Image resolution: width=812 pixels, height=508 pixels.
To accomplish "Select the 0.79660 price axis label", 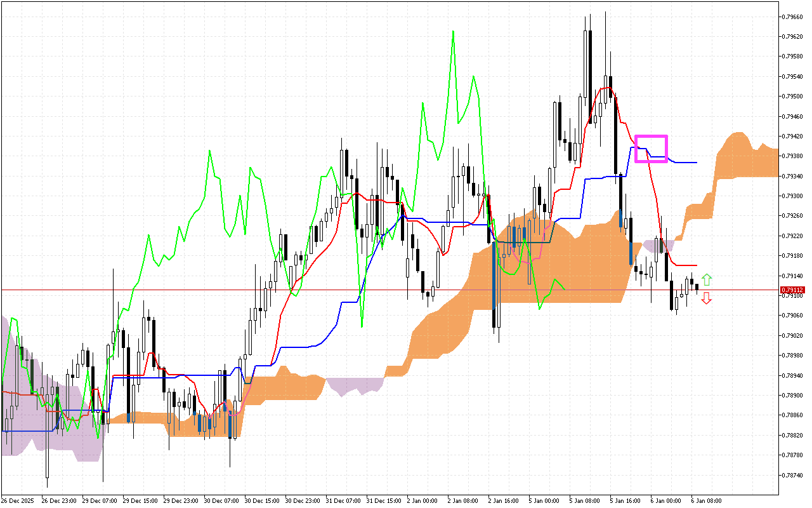I will click(793, 17).
